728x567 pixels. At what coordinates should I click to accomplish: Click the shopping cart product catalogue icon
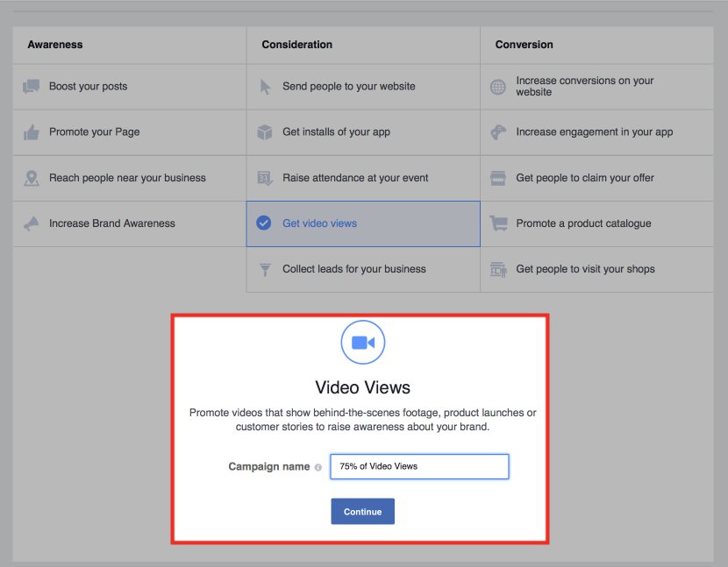tap(498, 223)
